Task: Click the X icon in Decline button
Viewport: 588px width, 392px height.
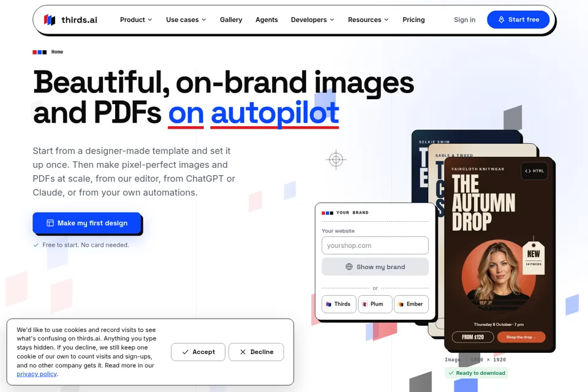Action: [x=243, y=352]
